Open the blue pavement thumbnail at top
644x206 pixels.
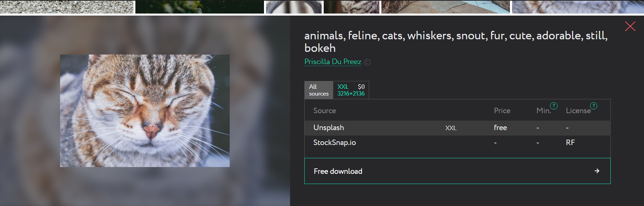pos(446,7)
